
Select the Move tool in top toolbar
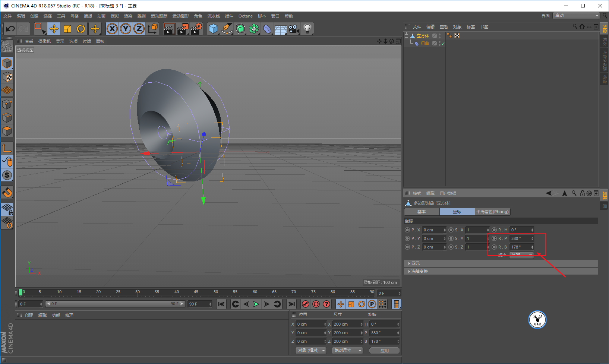click(54, 29)
